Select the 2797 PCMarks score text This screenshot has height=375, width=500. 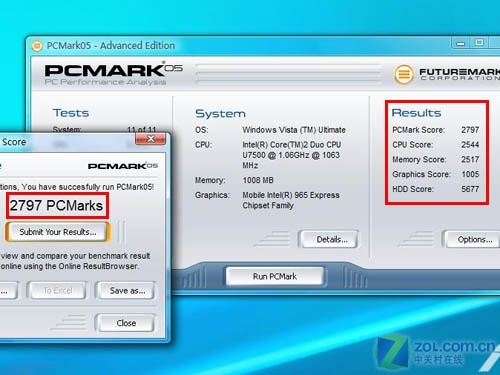(x=56, y=205)
